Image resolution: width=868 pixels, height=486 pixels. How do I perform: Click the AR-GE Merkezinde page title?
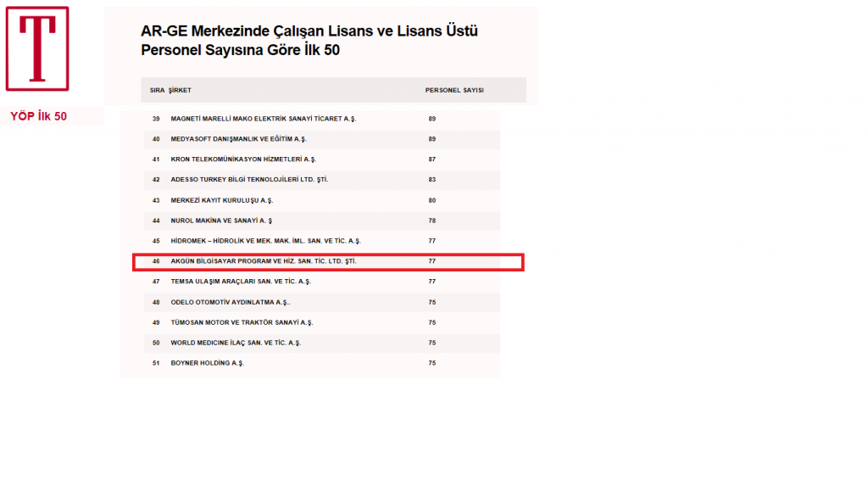click(309, 41)
